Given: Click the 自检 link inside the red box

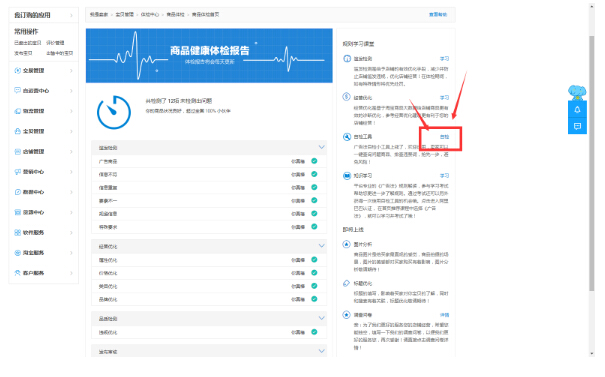Looking at the screenshot, I should [444, 137].
